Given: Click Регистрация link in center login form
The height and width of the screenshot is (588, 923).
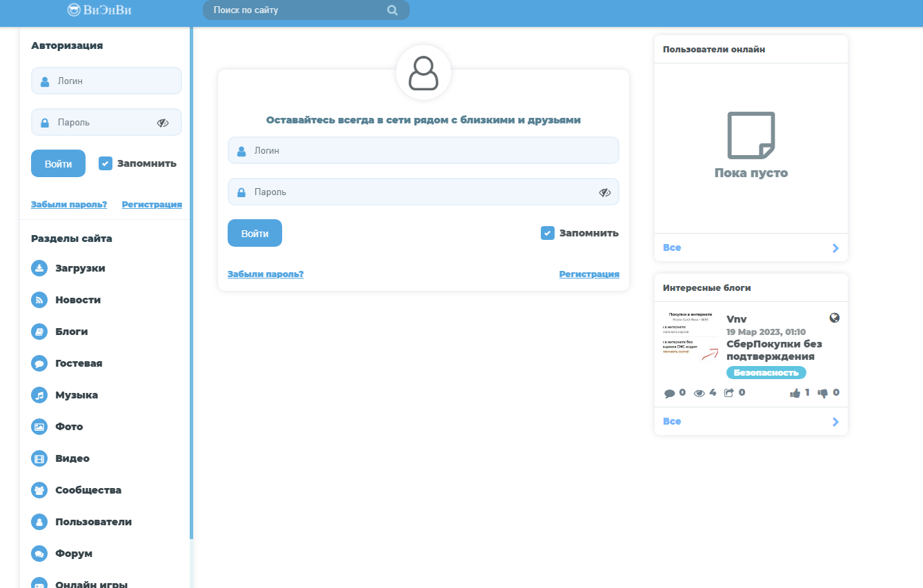Looking at the screenshot, I should 588,274.
